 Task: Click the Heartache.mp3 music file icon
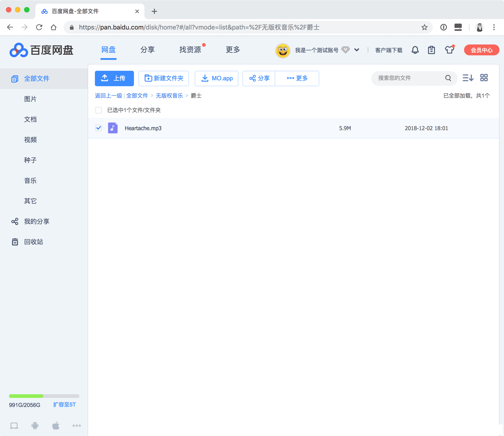[x=113, y=128]
